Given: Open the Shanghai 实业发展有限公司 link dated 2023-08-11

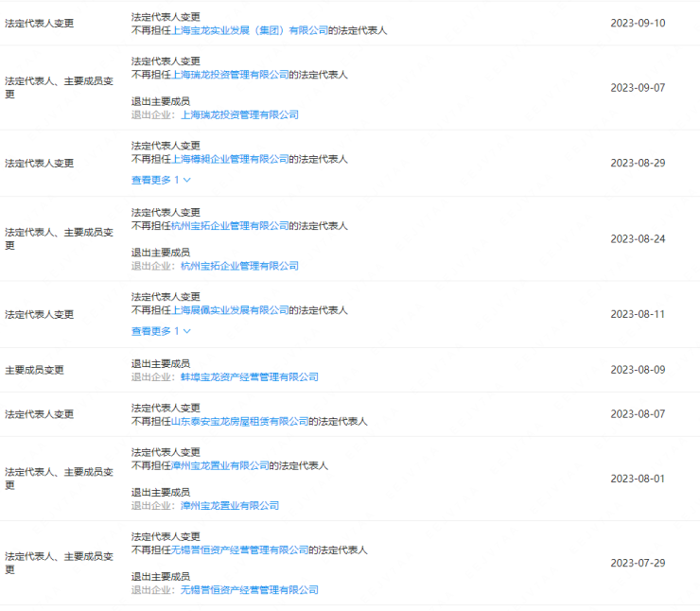Looking at the screenshot, I should coord(231,310).
